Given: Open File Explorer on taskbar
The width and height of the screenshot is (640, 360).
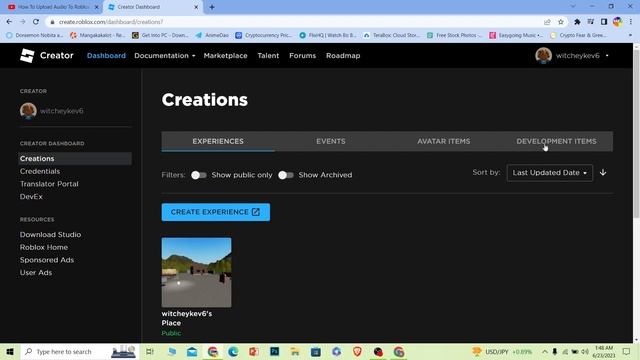Looking at the screenshot, I should [295, 351].
